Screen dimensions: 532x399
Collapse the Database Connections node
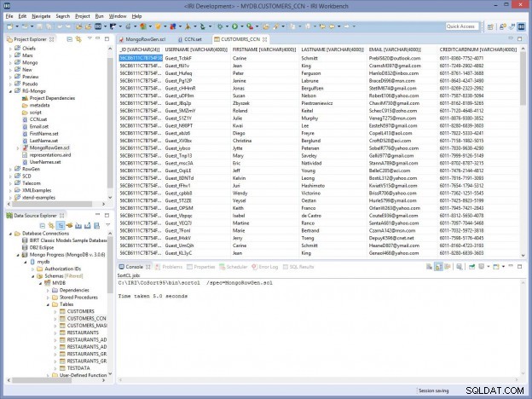tap(10, 234)
